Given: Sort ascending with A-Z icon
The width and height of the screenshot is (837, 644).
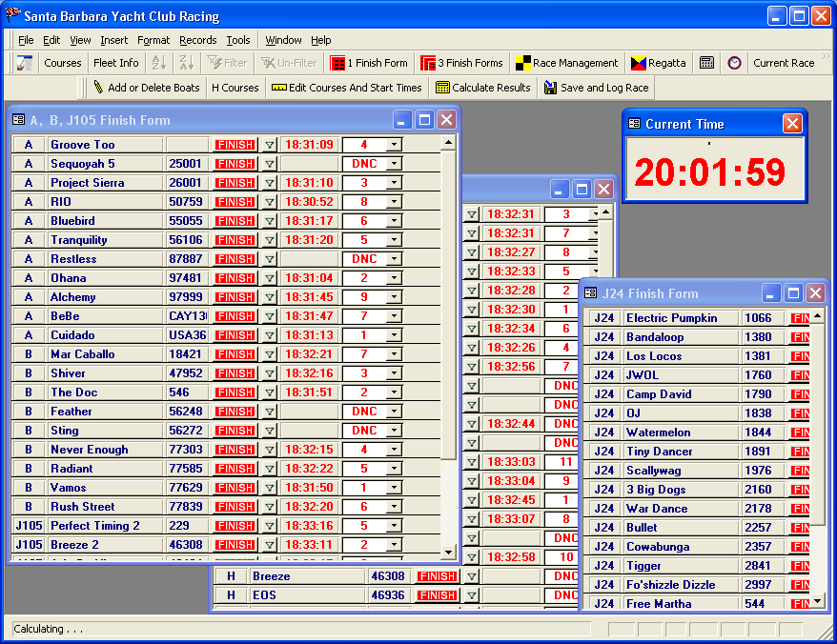Looking at the screenshot, I should pos(159,63).
